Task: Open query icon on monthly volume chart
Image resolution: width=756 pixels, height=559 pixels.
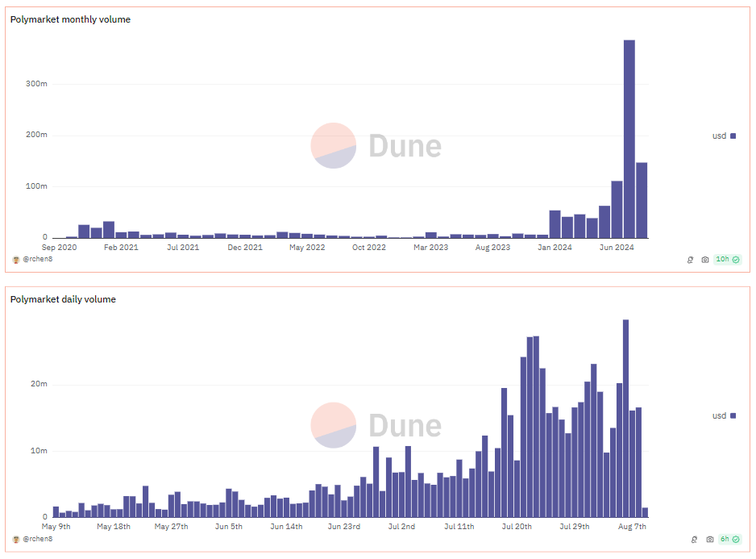Action: click(690, 260)
